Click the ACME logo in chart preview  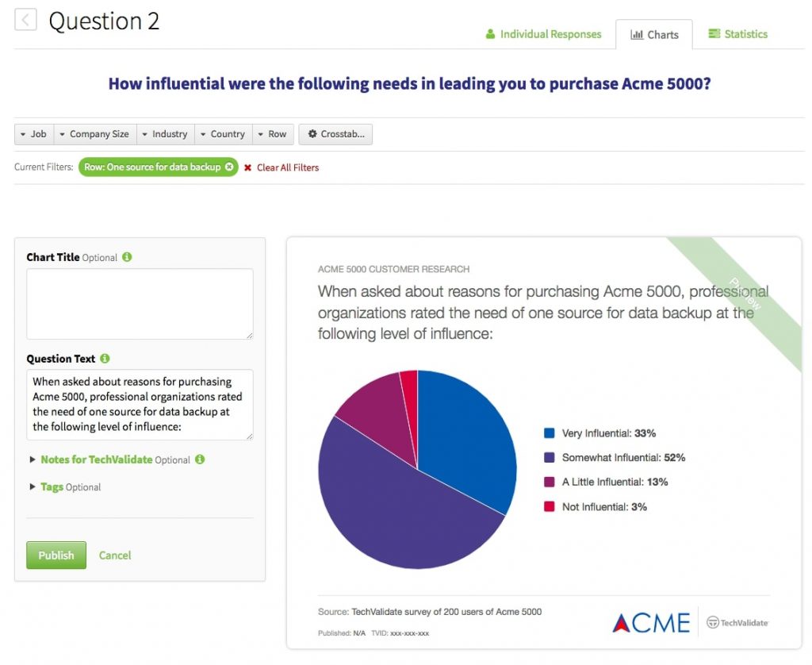(x=651, y=622)
